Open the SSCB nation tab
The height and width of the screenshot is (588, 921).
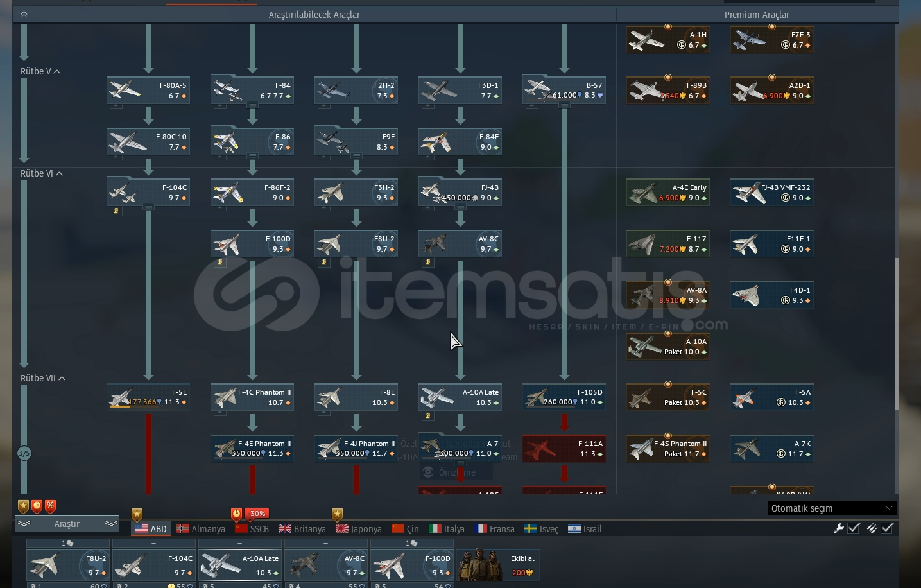[252, 529]
